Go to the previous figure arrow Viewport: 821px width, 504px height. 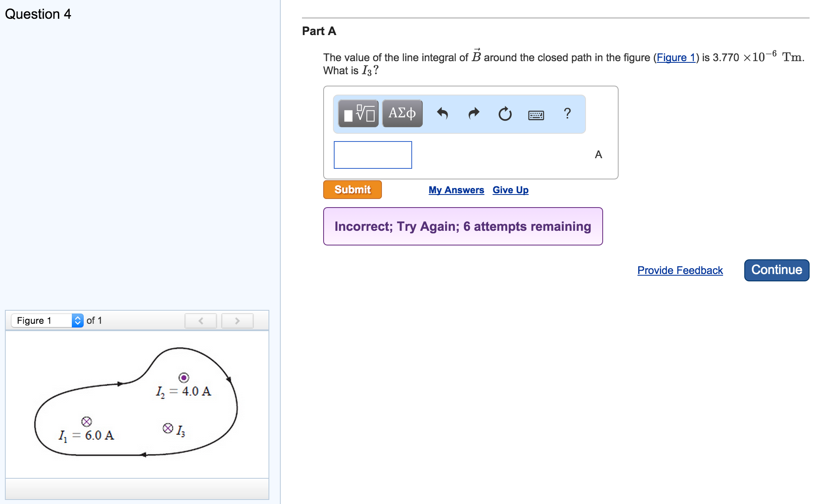point(200,321)
